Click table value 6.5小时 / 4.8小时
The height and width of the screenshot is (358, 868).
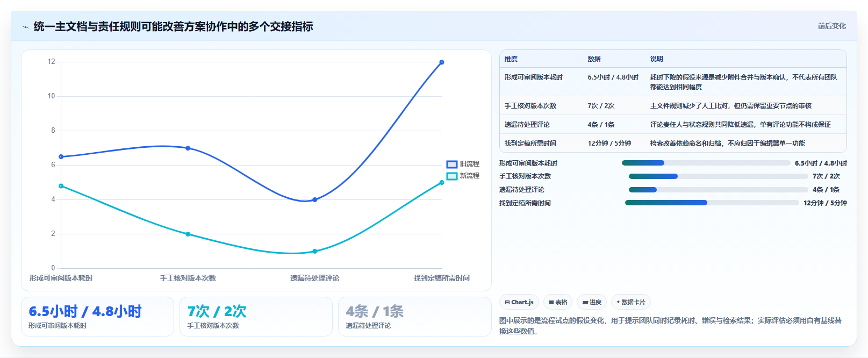tap(613, 77)
